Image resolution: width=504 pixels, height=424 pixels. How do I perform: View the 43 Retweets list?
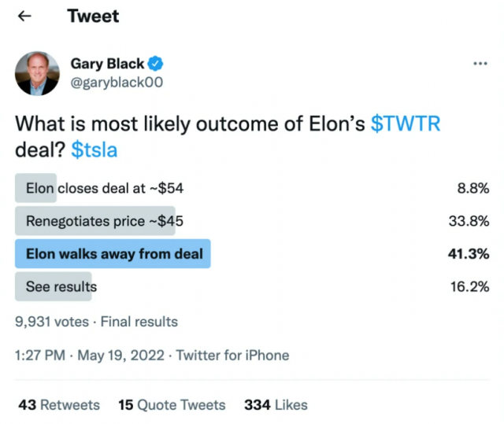[x=59, y=405]
